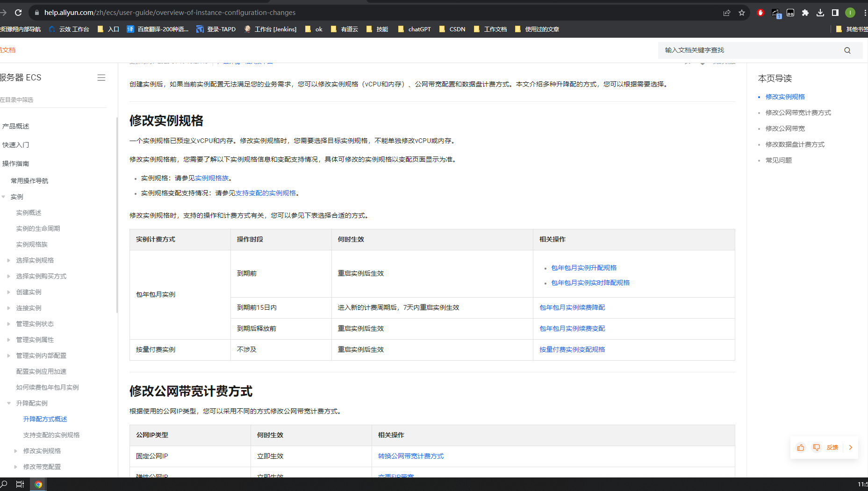Select 升降配方式概述 in the sidebar
The width and height of the screenshot is (868, 491).
coord(45,419)
